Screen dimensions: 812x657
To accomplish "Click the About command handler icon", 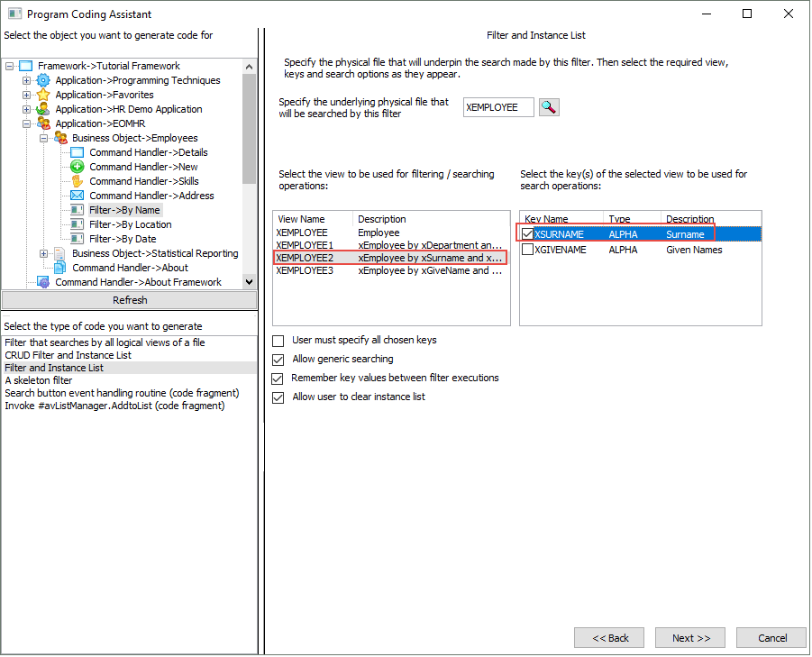I will (60, 268).
